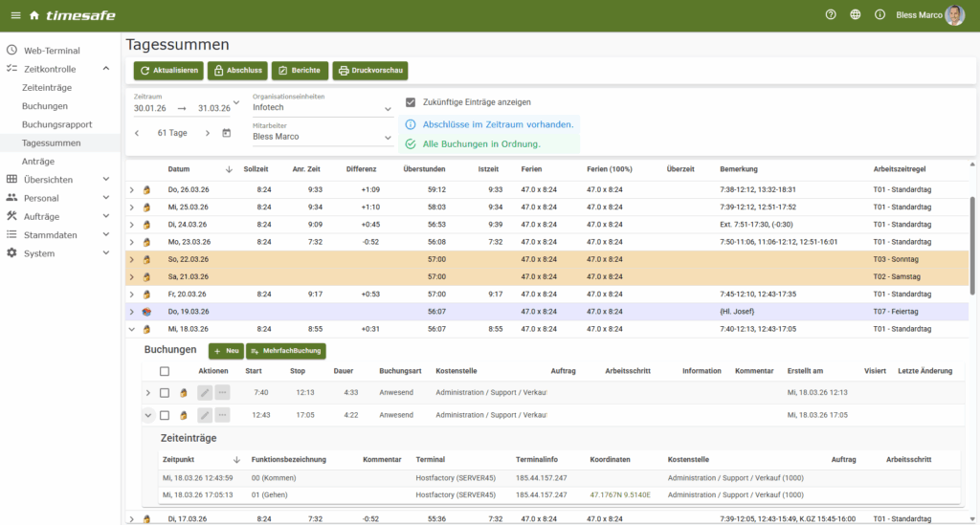Click the System gear icon in sidebar
The width and height of the screenshot is (980, 525).
(x=11, y=252)
